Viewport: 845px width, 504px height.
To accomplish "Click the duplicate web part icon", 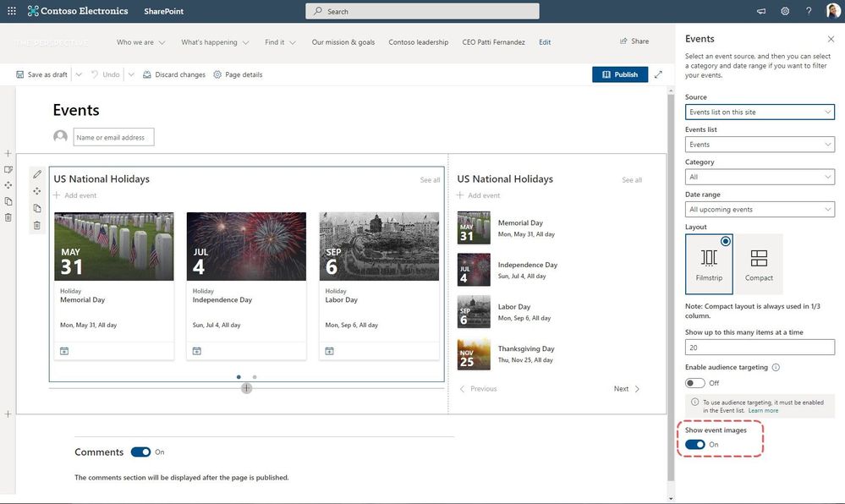I will [37, 208].
